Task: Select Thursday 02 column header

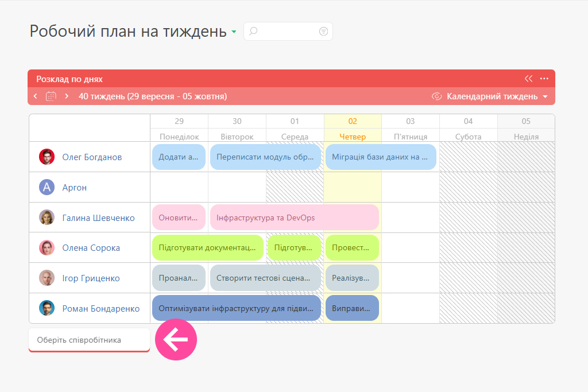Action: [x=353, y=128]
